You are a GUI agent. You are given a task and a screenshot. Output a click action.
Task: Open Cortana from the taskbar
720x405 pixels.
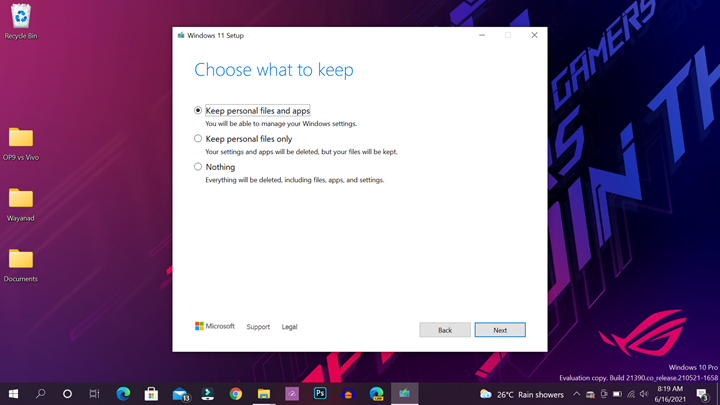[68, 394]
